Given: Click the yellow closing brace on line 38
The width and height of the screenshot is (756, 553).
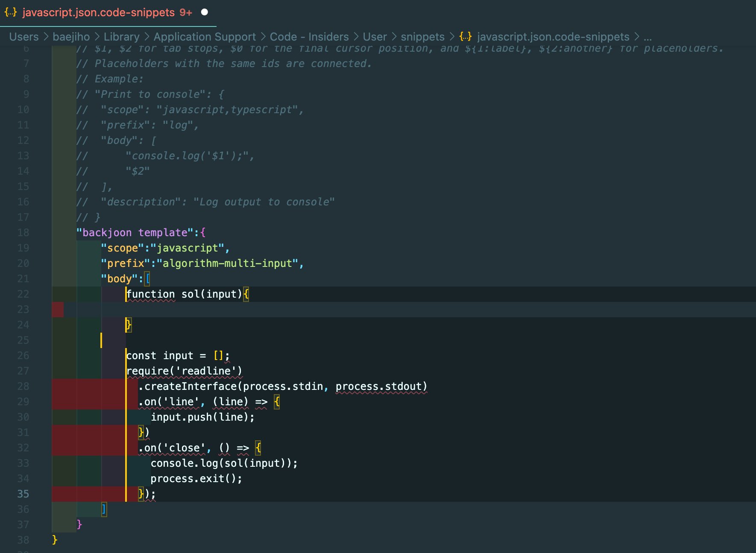Looking at the screenshot, I should coord(55,540).
